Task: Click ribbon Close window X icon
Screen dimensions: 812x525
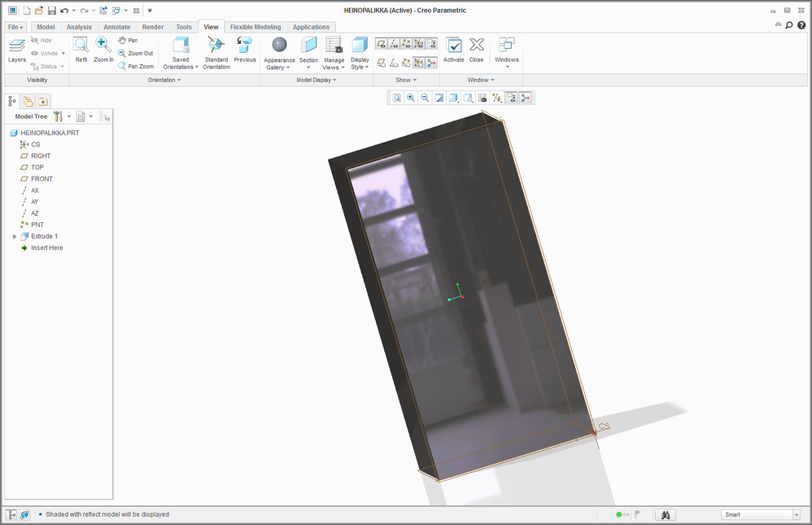Action: (477, 50)
